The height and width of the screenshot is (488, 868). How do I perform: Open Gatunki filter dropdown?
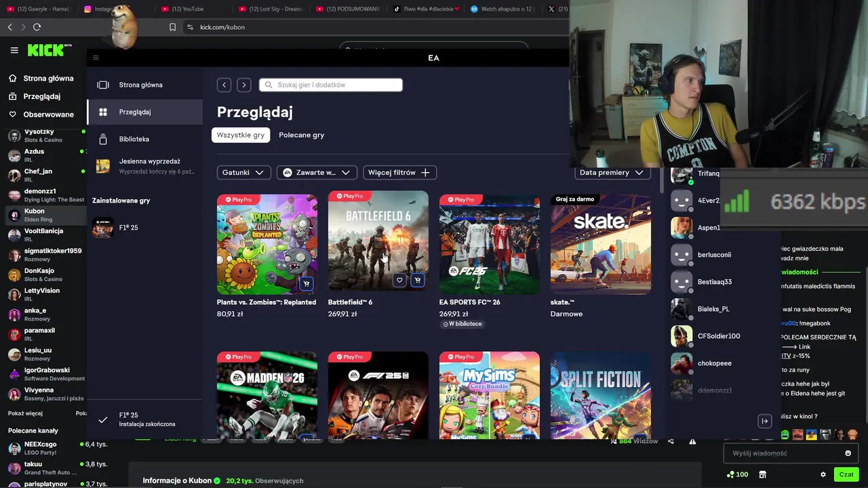pos(243,172)
